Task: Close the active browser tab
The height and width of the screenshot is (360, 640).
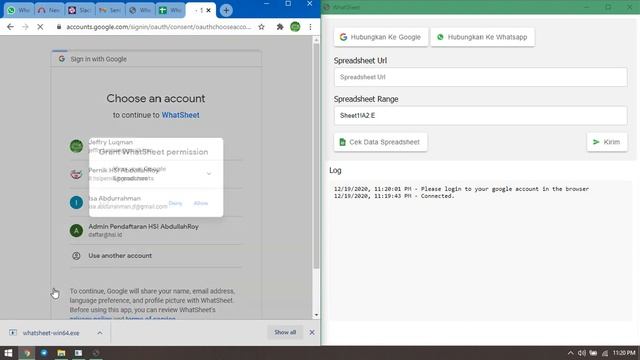Action: 209,10
